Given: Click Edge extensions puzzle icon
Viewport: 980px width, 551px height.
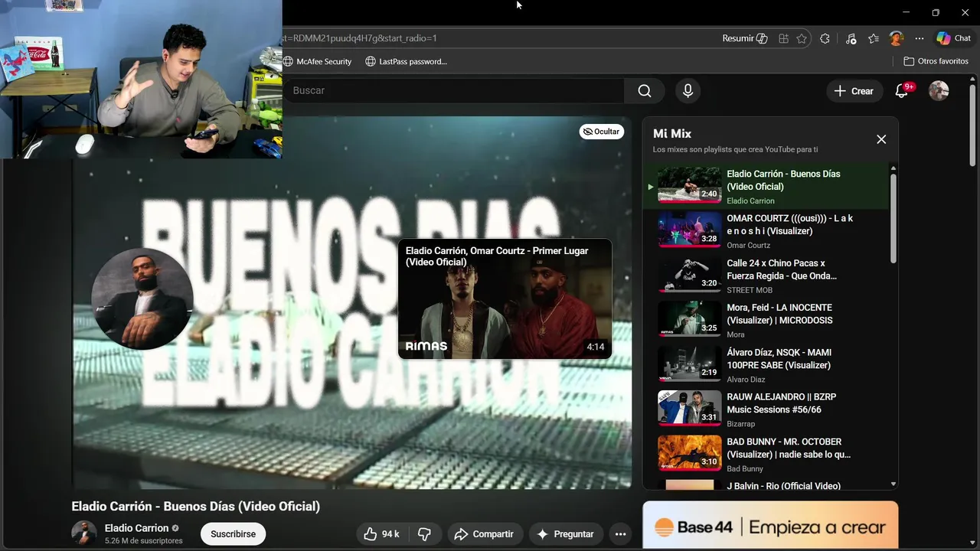Looking at the screenshot, I should [x=825, y=38].
